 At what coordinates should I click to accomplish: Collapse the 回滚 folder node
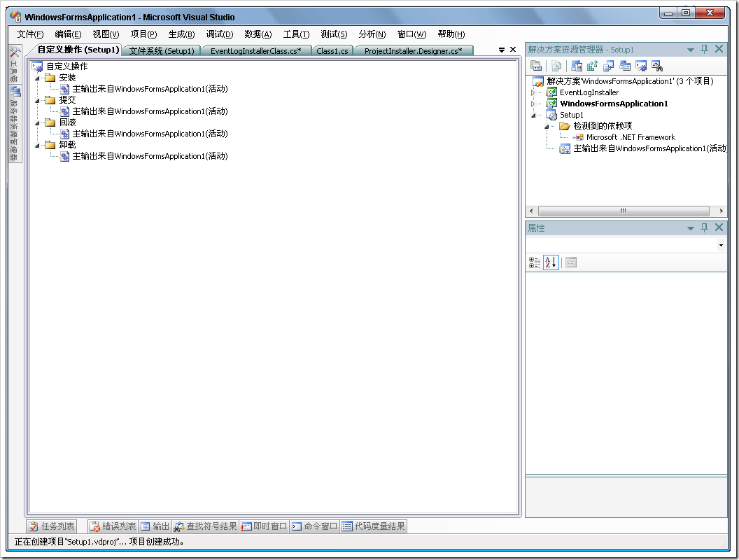[37, 123]
